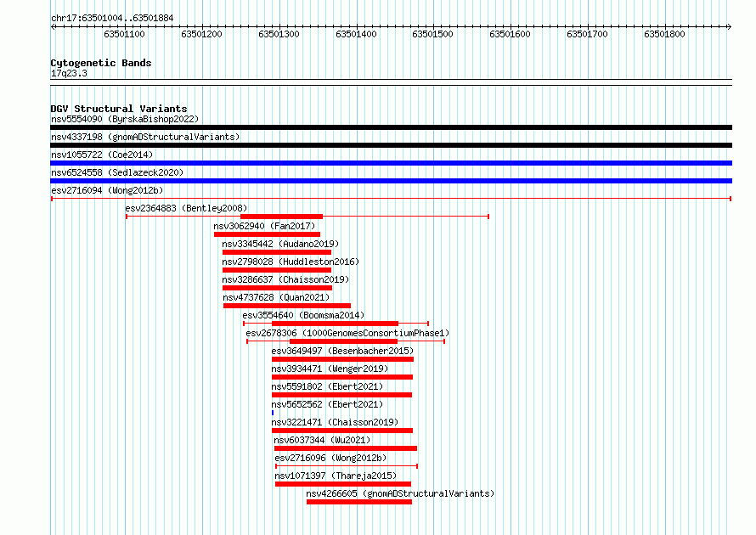This screenshot has width=756, height=535.
Task: Click the blue bar under nsv1055722 (Coe2014)
Action: pyautogui.click(x=391, y=163)
